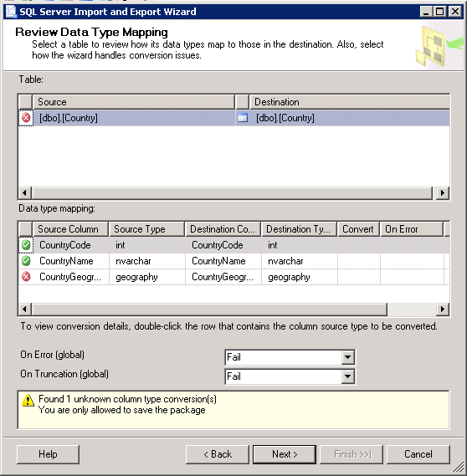Click the Convert column header
Image resolution: width=467 pixels, height=476 pixels.
pyautogui.click(x=358, y=229)
